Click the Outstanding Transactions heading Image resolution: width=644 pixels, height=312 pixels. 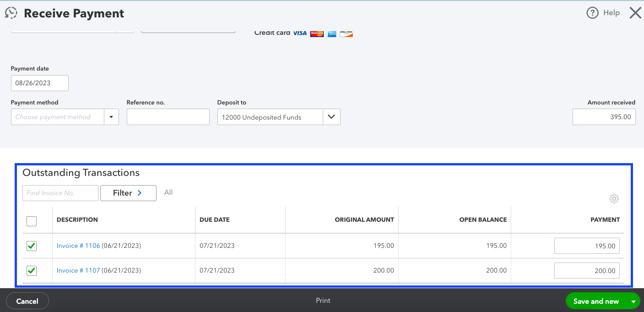81,173
